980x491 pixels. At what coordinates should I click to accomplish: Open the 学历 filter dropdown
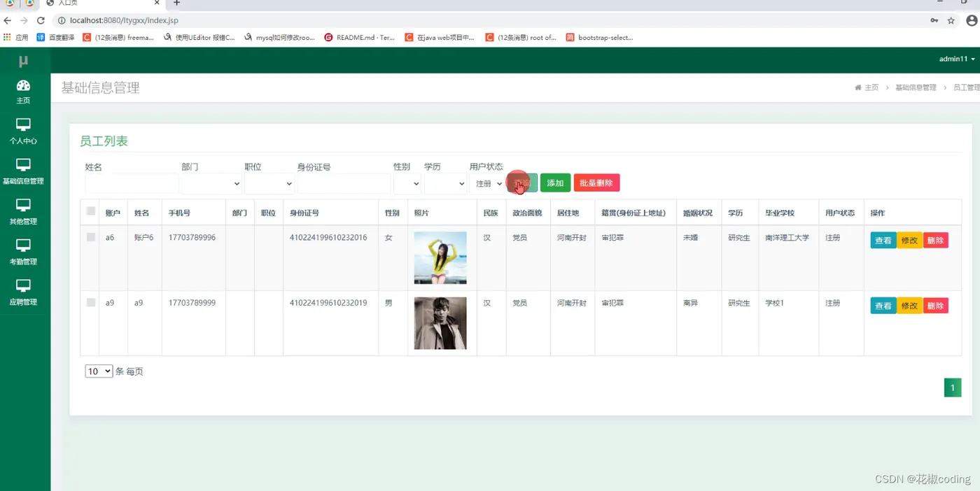coord(445,184)
